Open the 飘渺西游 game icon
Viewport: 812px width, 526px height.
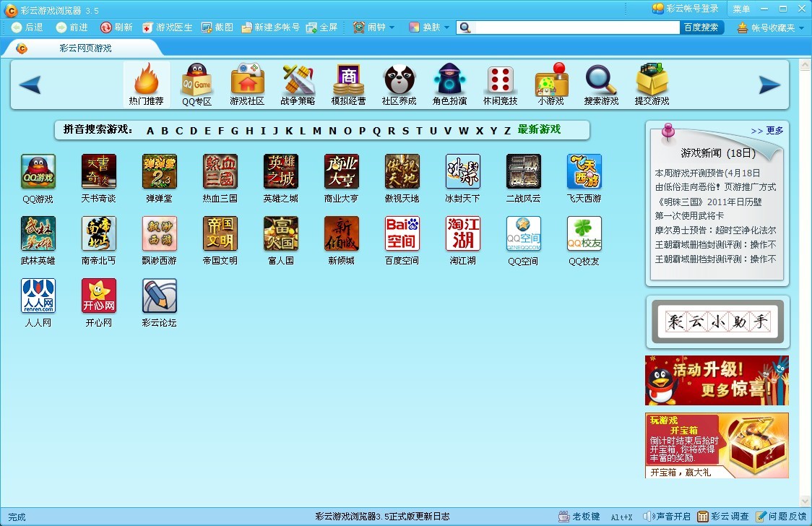click(x=159, y=233)
